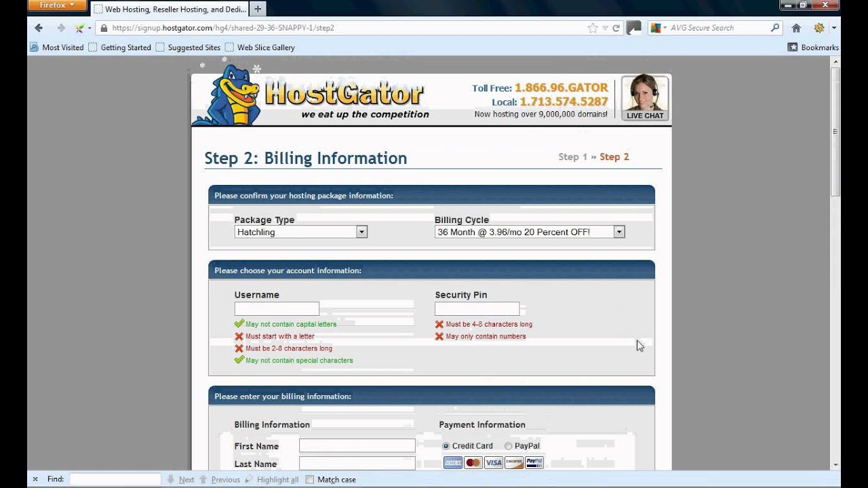Click into the Last Name field
This screenshot has width=868, height=488.
coord(357,463)
